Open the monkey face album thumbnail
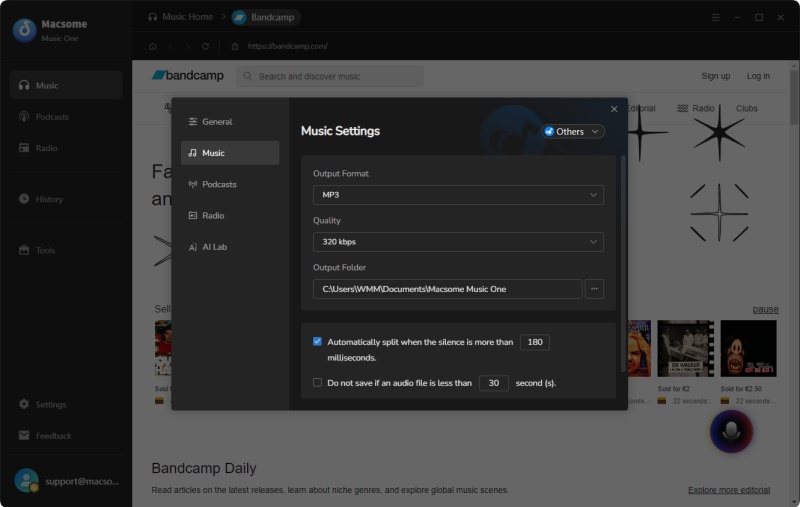The width and height of the screenshot is (800, 507). click(x=748, y=348)
